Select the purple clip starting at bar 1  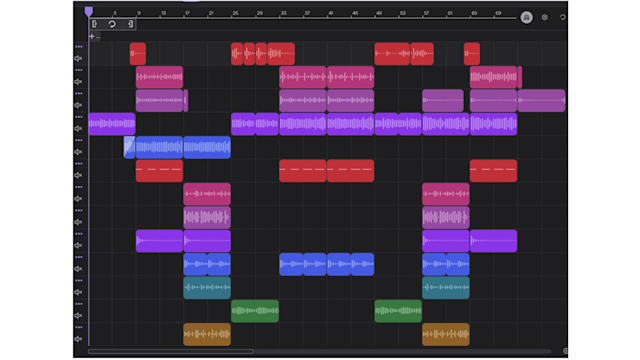click(112, 124)
